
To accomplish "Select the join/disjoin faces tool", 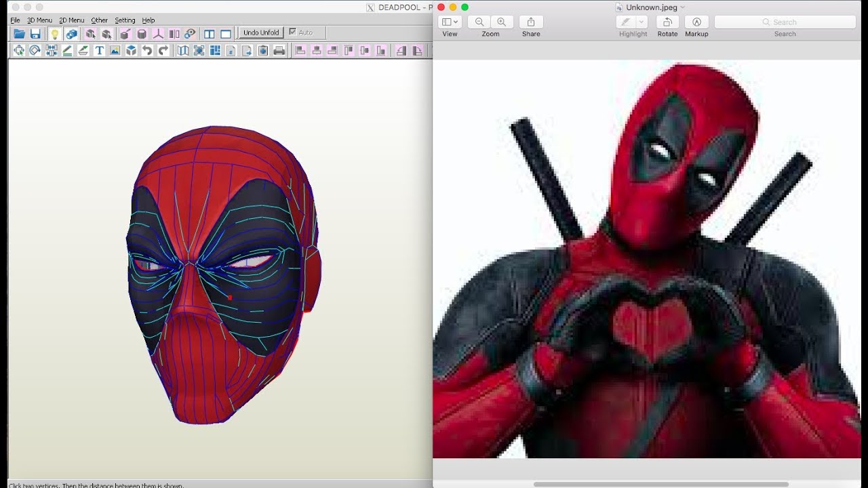I will (51, 50).
